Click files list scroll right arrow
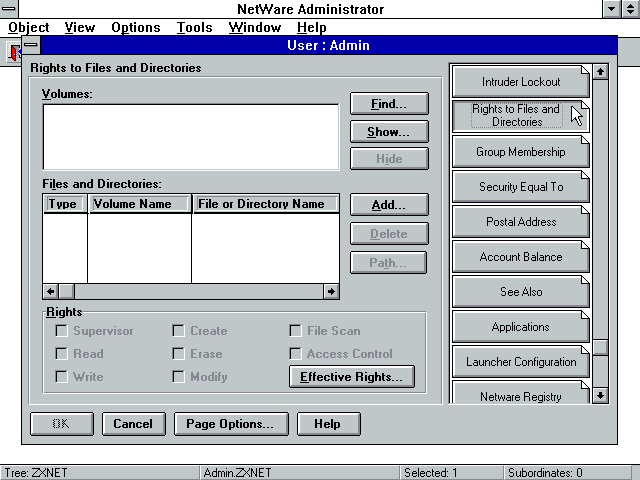Image resolution: width=640 pixels, height=480 pixels. tap(331, 291)
